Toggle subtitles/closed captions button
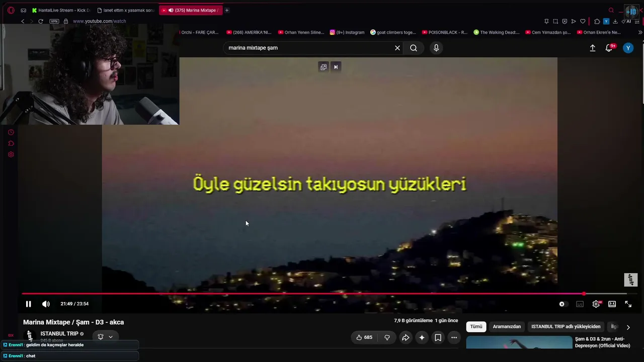The image size is (644, 362). [x=580, y=304]
